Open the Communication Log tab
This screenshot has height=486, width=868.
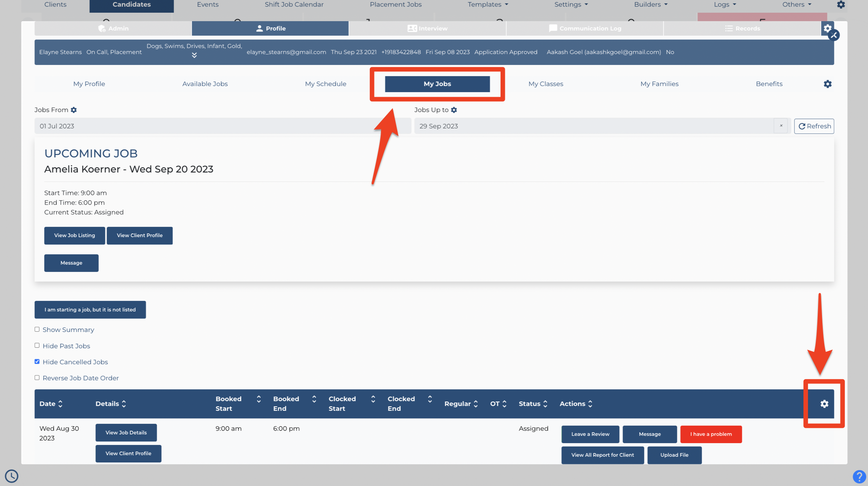coord(585,28)
